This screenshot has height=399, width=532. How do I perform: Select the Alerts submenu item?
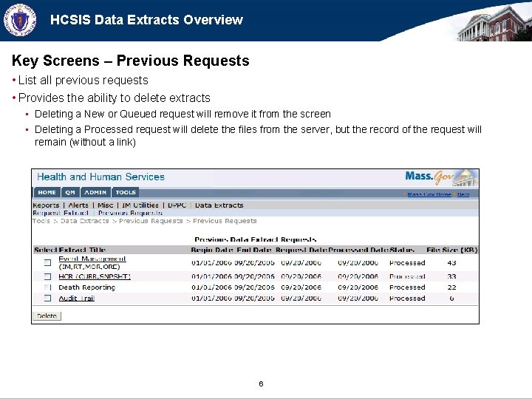pyautogui.click(x=78, y=205)
